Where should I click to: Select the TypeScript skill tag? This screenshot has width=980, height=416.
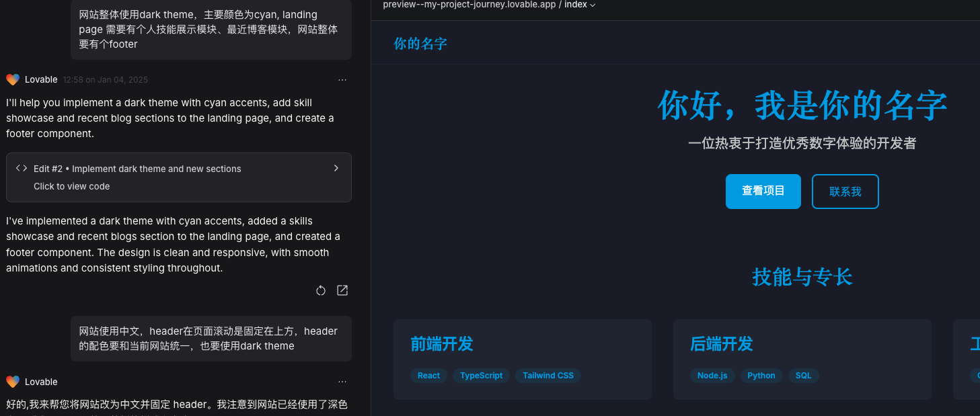481,376
